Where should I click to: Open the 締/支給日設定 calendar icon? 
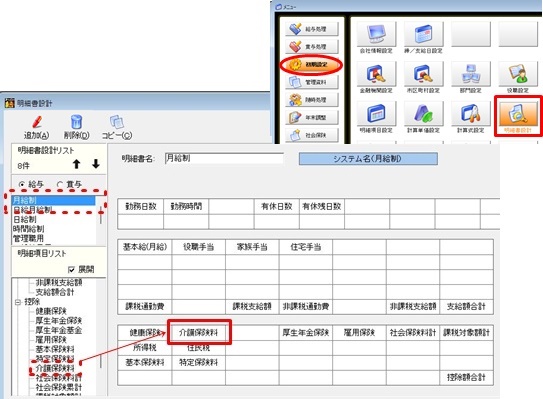click(x=424, y=34)
